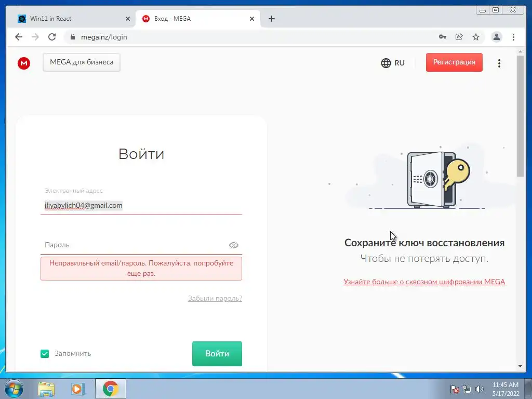
Task: Open Chrome three-dot menu
Action: pyautogui.click(x=513, y=37)
